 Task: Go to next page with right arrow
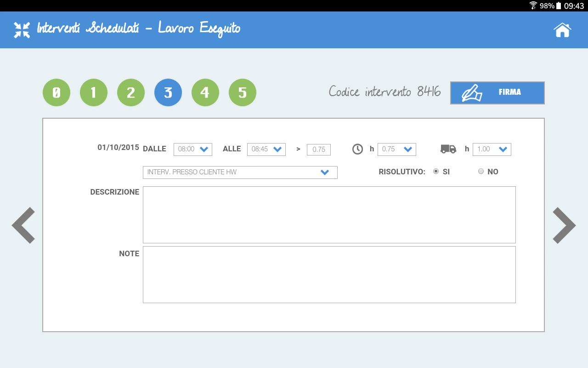click(x=564, y=225)
